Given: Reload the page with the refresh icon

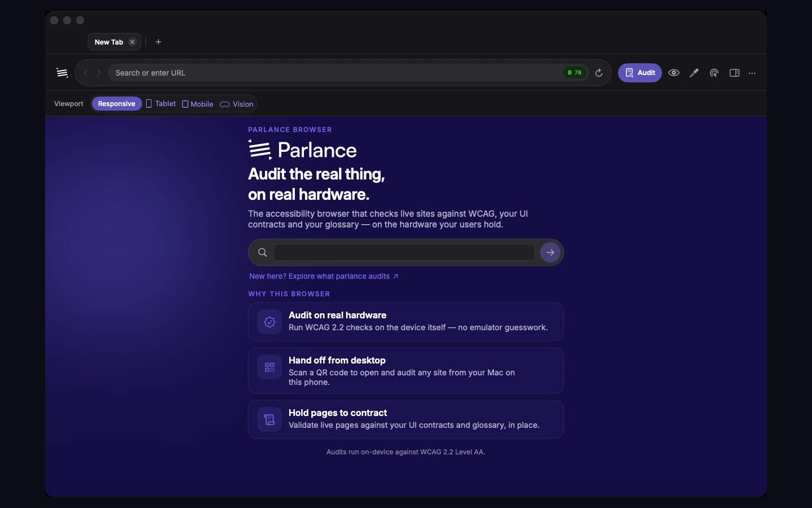Looking at the screenshot, I should [x=599, y=73].
